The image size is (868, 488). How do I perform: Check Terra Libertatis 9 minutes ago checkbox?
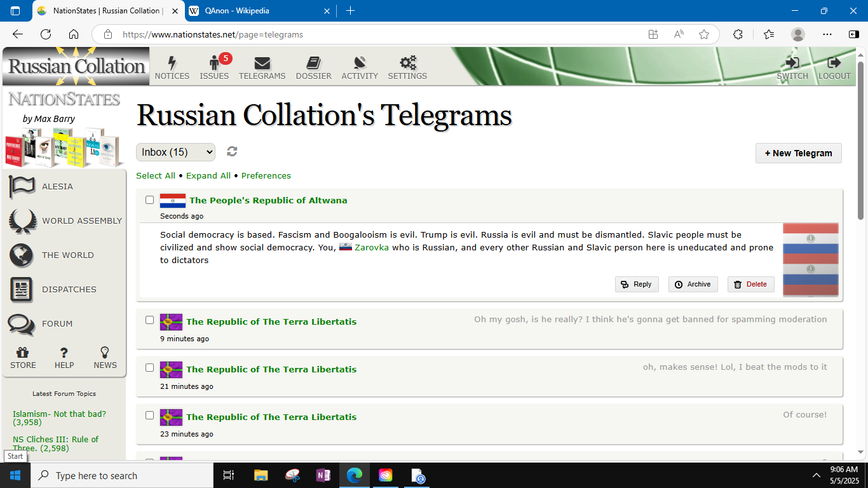click(x=150, y=320)
